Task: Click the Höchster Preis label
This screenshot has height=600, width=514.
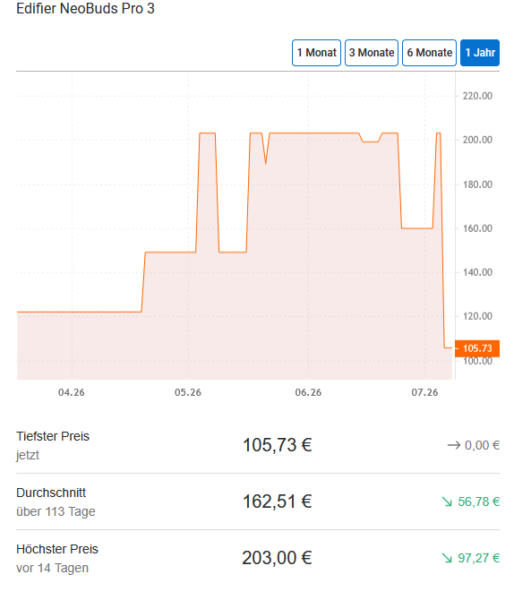Action: pos(57,549)
